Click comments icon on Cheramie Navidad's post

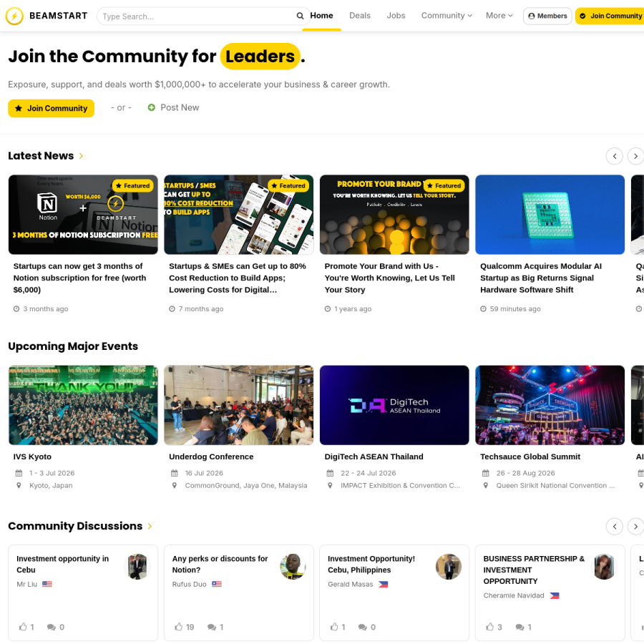519,627
